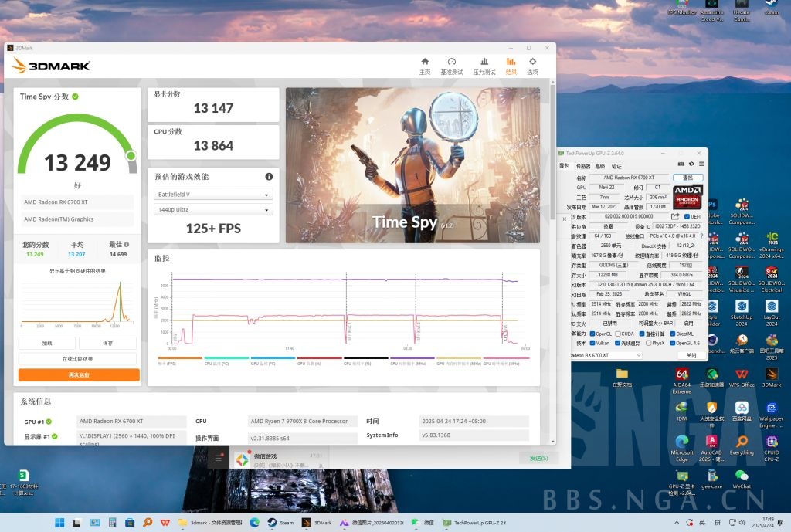Toggle the UEFI checkbox in GPU-Z

coord(687,217)
